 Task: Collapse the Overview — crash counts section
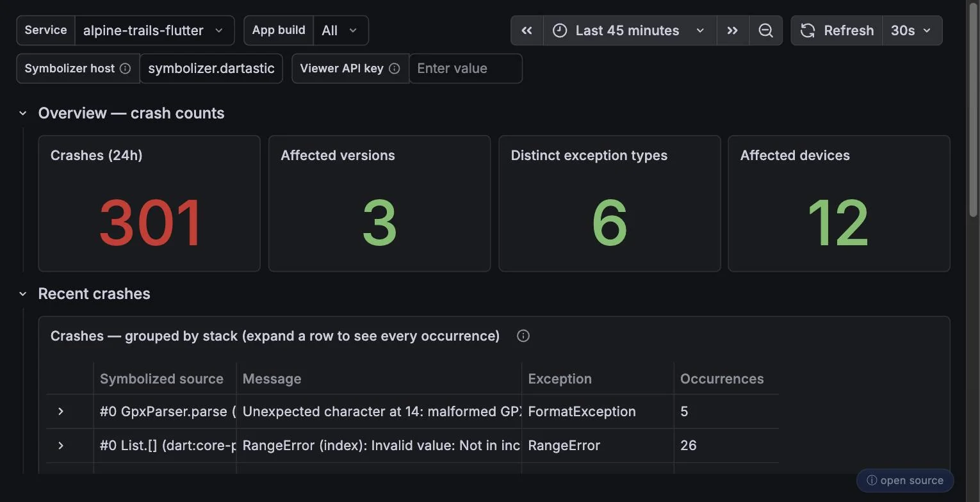tap(23, 113)
